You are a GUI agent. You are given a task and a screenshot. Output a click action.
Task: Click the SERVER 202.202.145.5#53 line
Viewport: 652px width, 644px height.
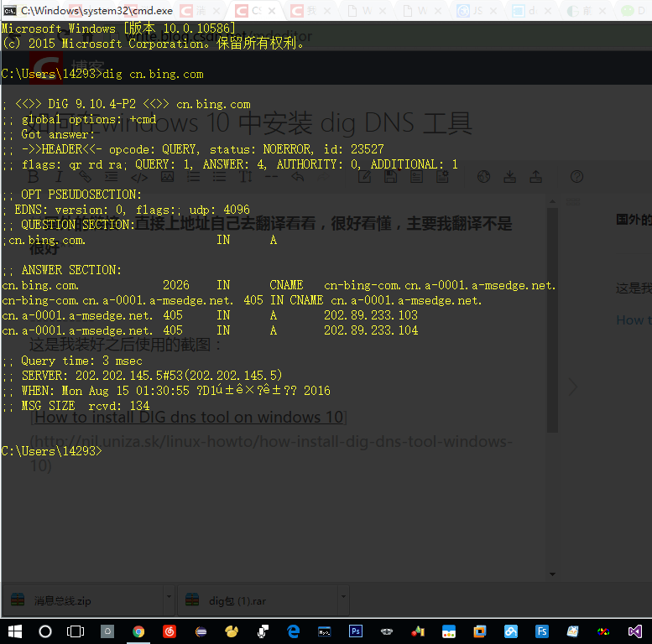point(143,376)
